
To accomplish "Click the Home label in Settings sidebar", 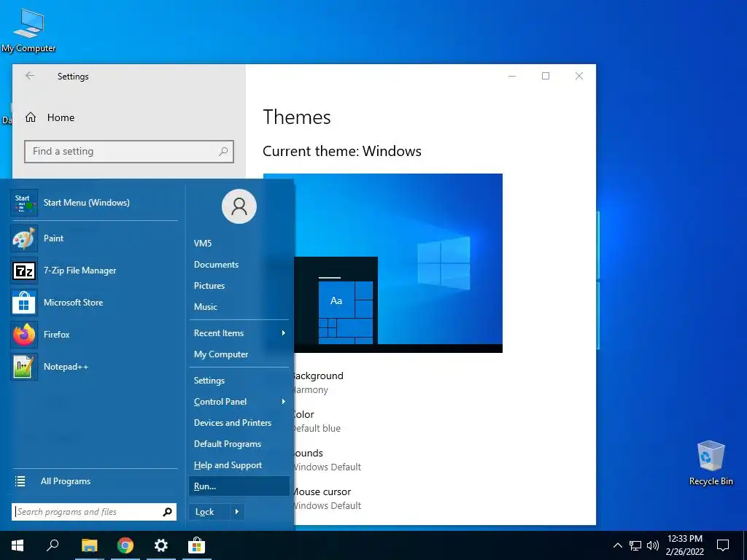I will [x=61, y=117].
